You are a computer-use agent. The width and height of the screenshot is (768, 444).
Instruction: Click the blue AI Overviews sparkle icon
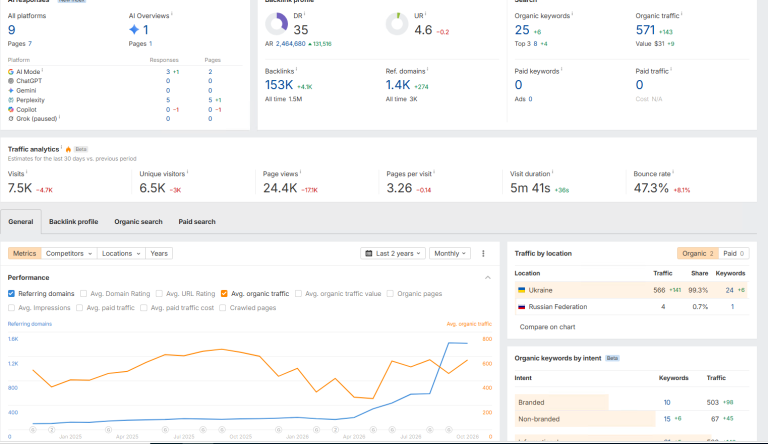[x=134, y=29]
